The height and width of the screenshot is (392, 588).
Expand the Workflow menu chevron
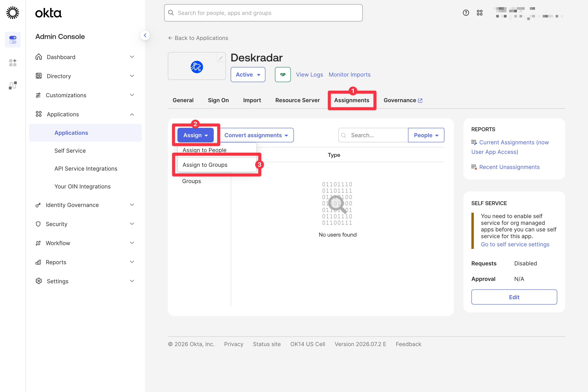[x=132, y=243]
